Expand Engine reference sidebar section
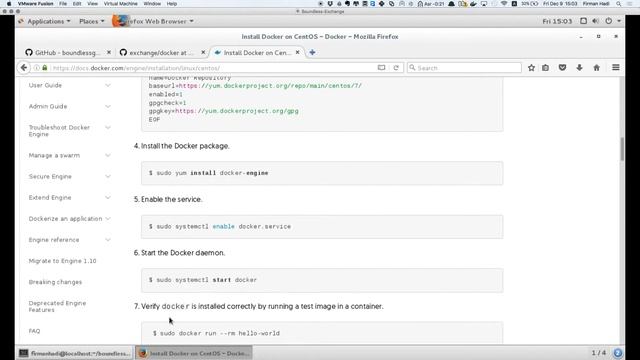The image size is (640, 360). (108, 240)
